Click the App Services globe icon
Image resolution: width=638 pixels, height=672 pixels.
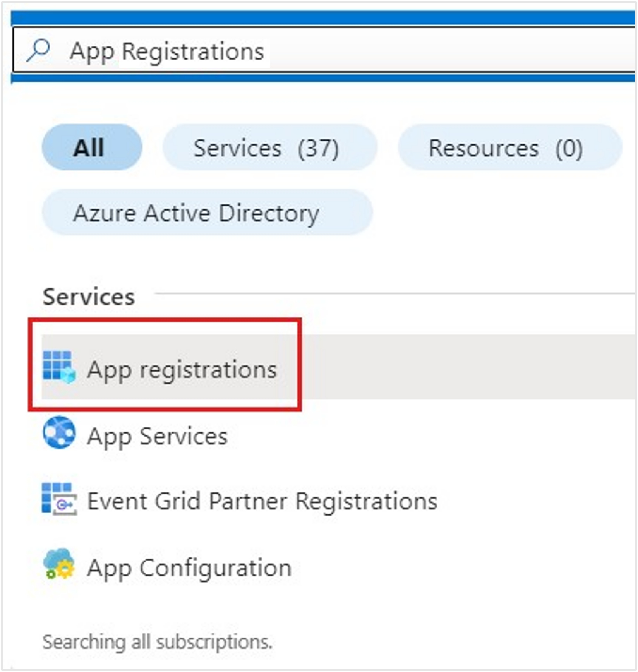tap(59, 432)
